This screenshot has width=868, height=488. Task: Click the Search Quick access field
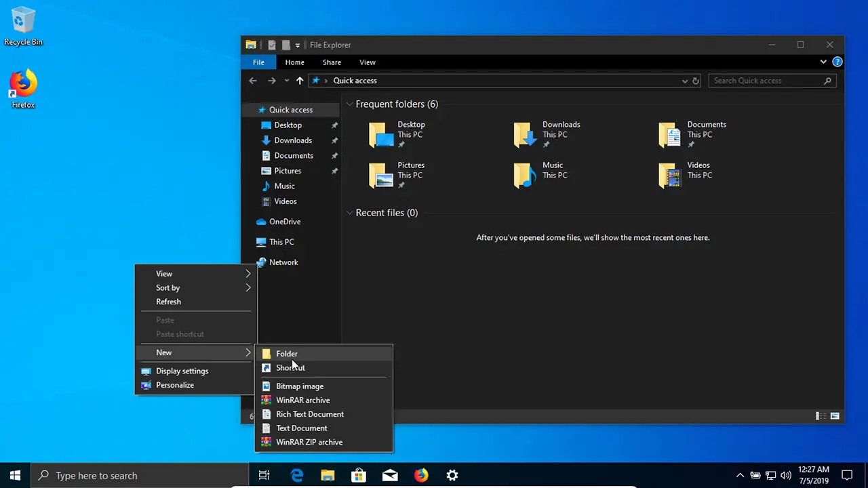coord(766,81)
